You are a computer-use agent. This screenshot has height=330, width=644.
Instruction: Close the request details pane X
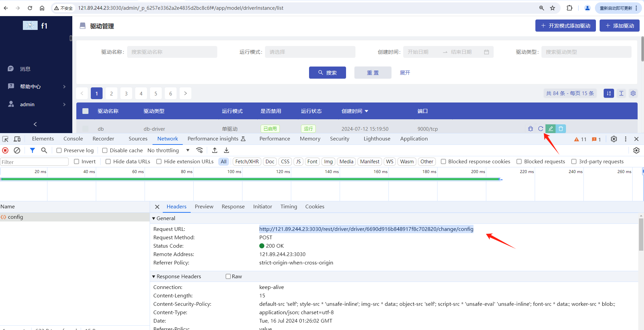pyautogui.click(x=157, y=207)
